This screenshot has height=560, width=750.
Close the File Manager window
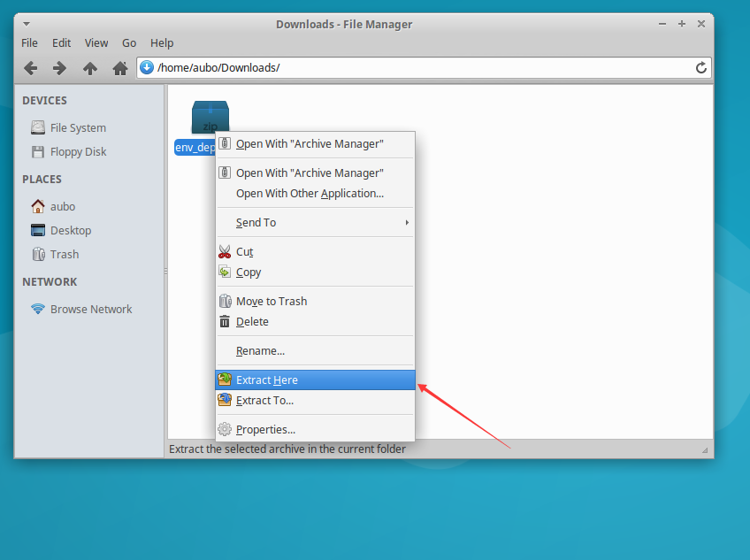coord(701,24)
